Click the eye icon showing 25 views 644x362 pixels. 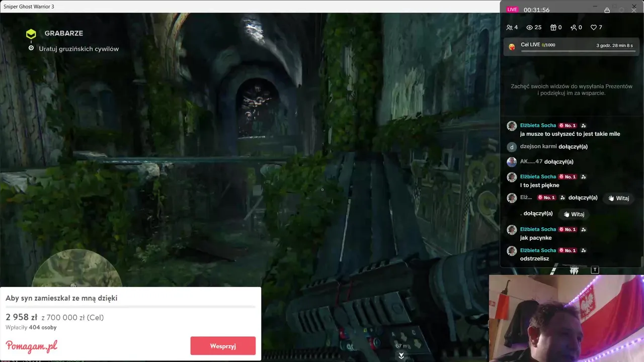529,28
